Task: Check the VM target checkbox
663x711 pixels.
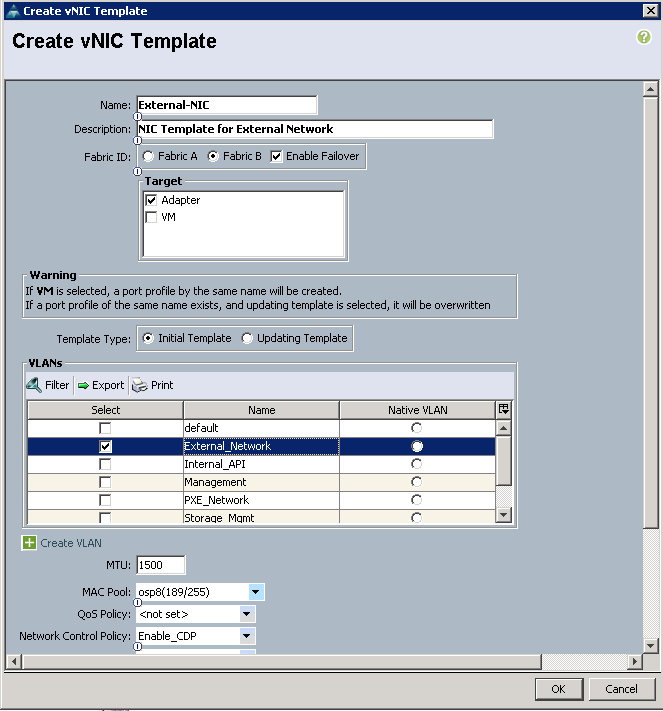Action: (151, 217)
